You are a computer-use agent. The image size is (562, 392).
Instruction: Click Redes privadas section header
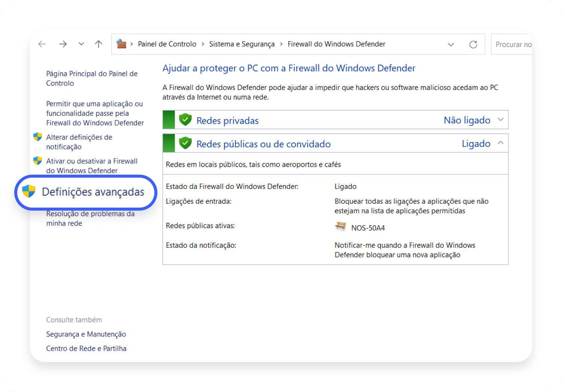[227, 121]
